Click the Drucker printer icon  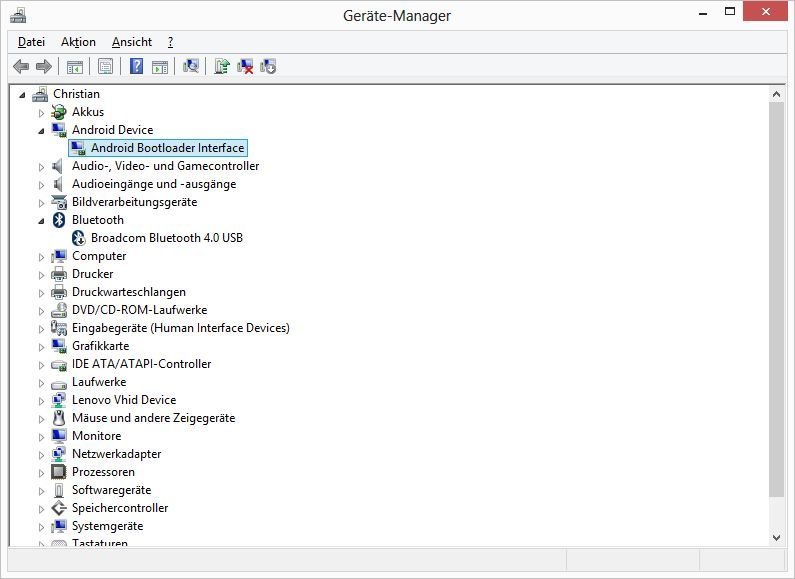59,274
